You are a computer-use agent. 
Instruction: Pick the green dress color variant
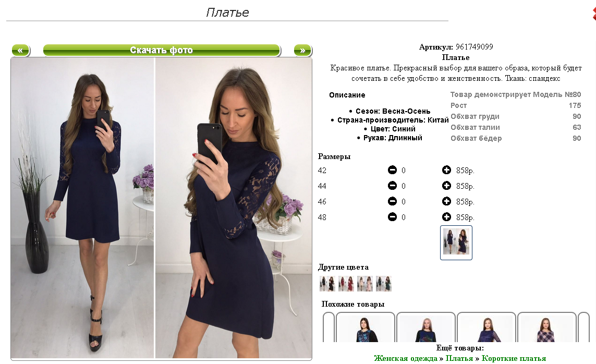384,284
